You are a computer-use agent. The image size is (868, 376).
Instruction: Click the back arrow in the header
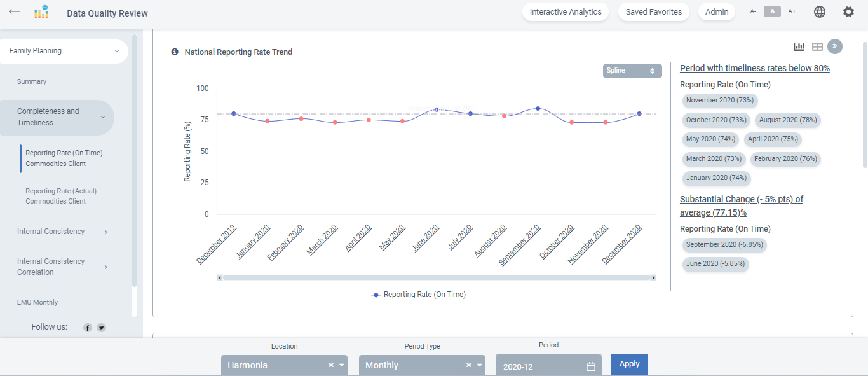[15, 12]
